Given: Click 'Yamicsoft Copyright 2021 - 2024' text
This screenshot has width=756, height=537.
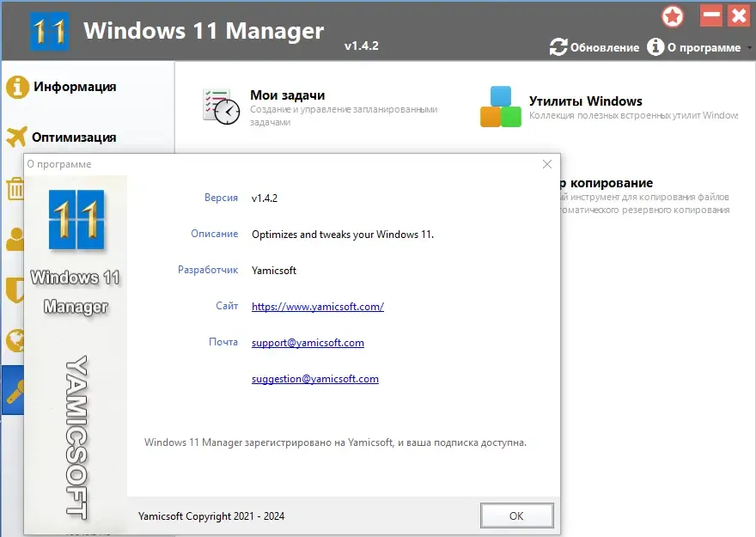Looking at the screenshot, I should pyautogui.click(x=211, y=516).
